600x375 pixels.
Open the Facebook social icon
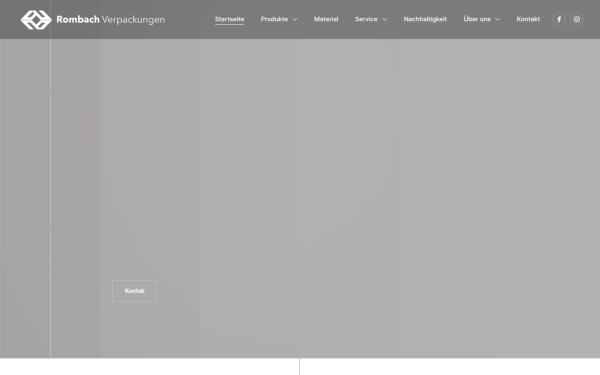(x=559, y=19)
